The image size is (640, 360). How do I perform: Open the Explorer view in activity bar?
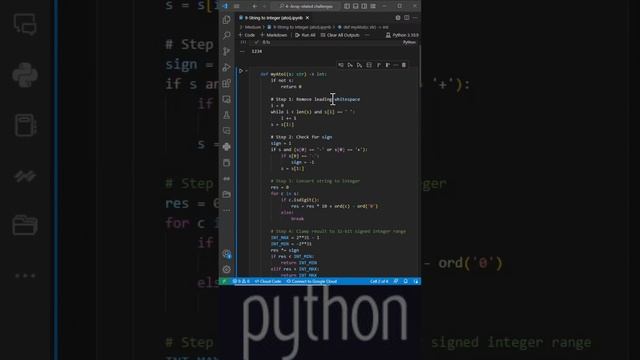tap(227, 20)
